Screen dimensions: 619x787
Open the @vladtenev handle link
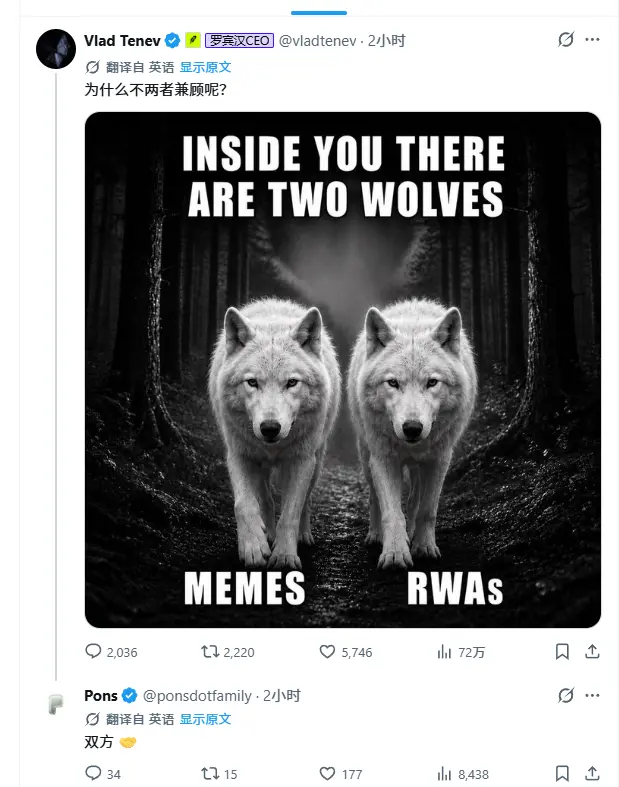coord(317,41)
